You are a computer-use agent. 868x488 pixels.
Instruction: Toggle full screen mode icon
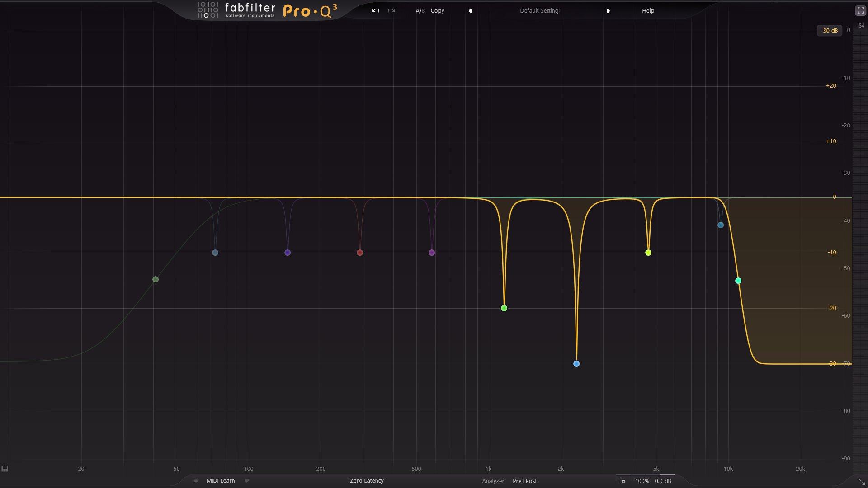[x=860, y=11]
